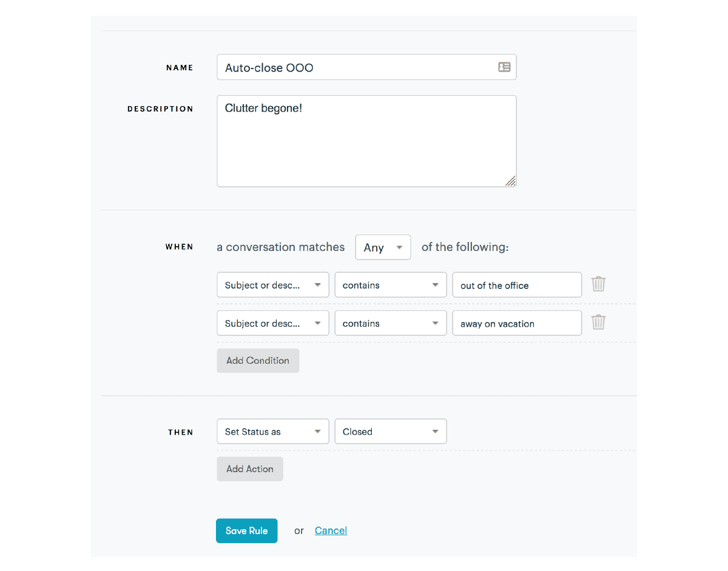Click the Add Action button
Image resolution: width=728 pixels, height=571 pixels.
pos(249,469)
